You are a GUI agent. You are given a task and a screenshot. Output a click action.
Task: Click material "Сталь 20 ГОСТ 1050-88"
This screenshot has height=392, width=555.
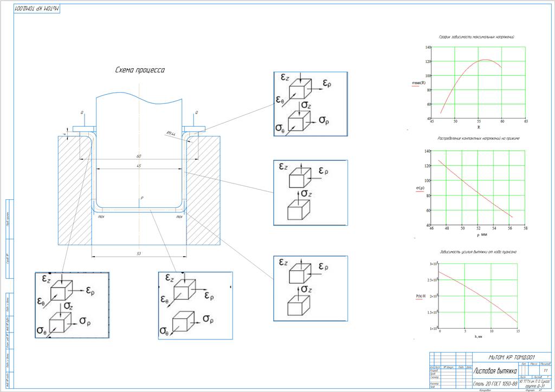(x=495, y=384)
